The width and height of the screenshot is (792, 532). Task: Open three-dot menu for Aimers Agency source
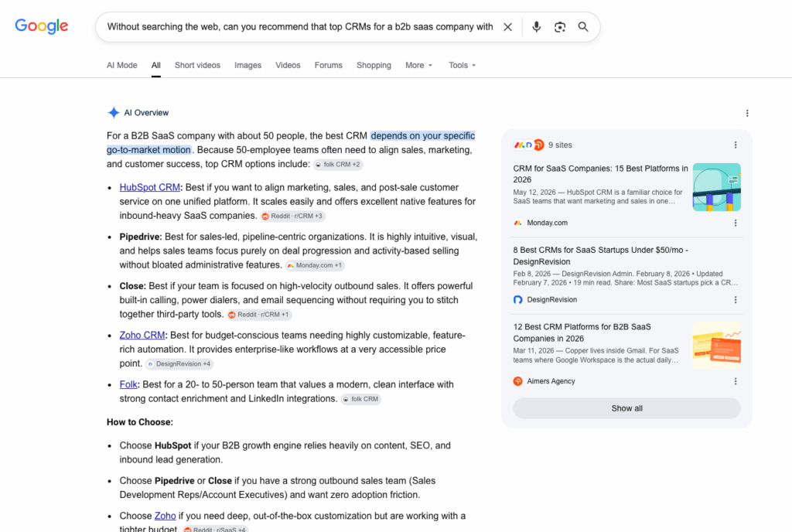736,381
